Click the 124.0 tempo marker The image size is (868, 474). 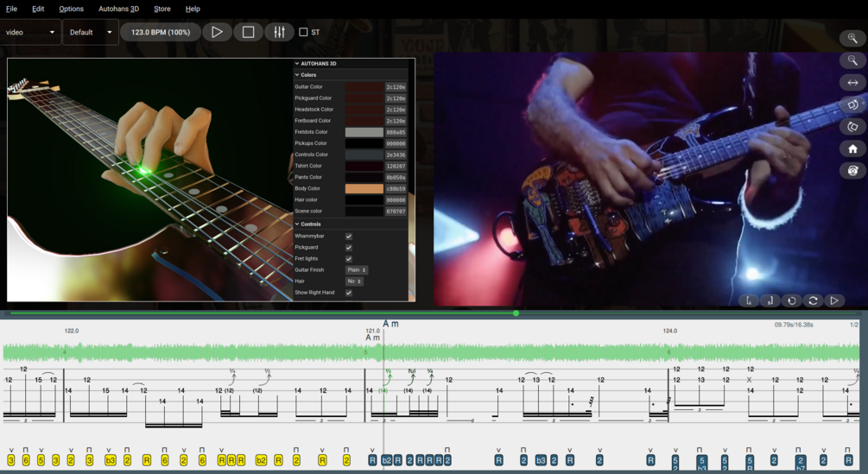pos(670,331)
